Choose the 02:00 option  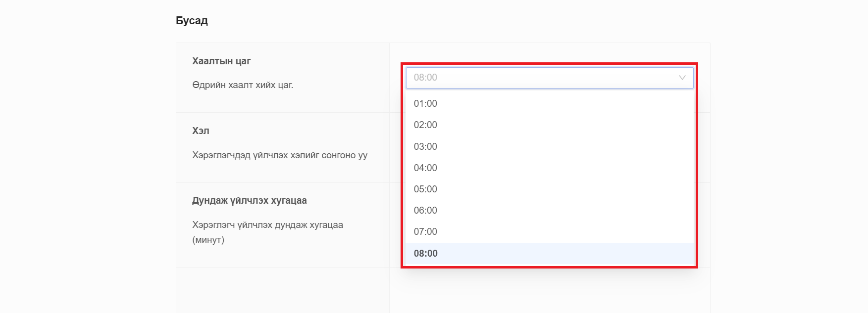pos(426,125)
